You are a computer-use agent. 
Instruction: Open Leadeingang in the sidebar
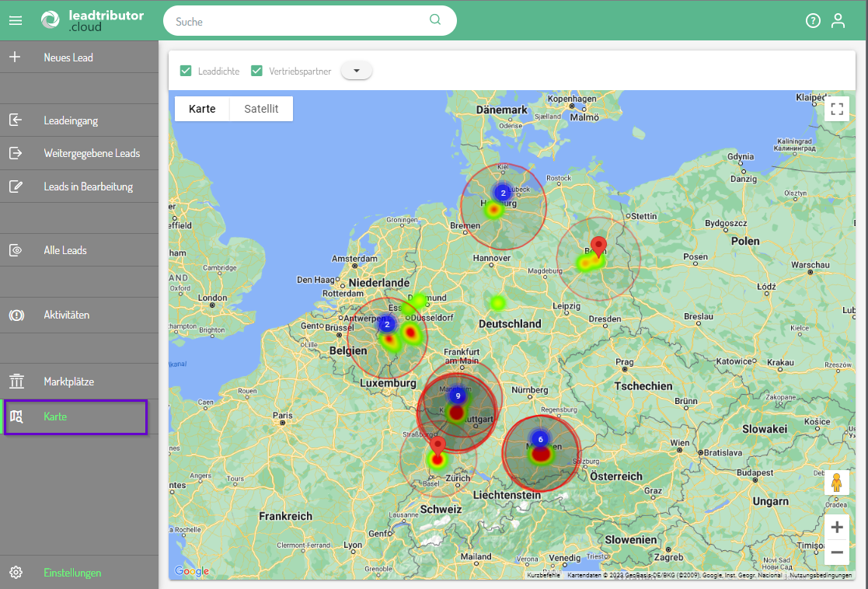(x=71, y=120)
